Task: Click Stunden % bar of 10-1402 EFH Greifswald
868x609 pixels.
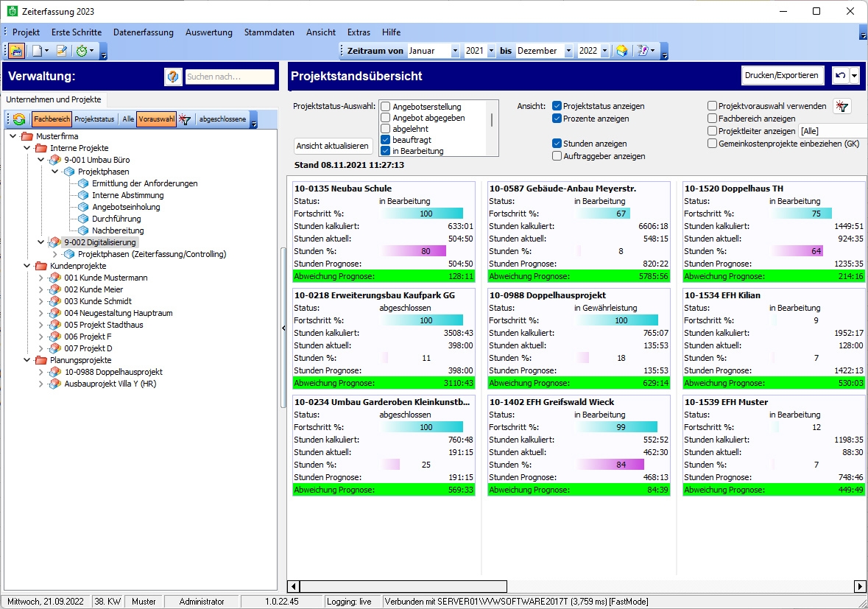Action: [x=611, y=465]
